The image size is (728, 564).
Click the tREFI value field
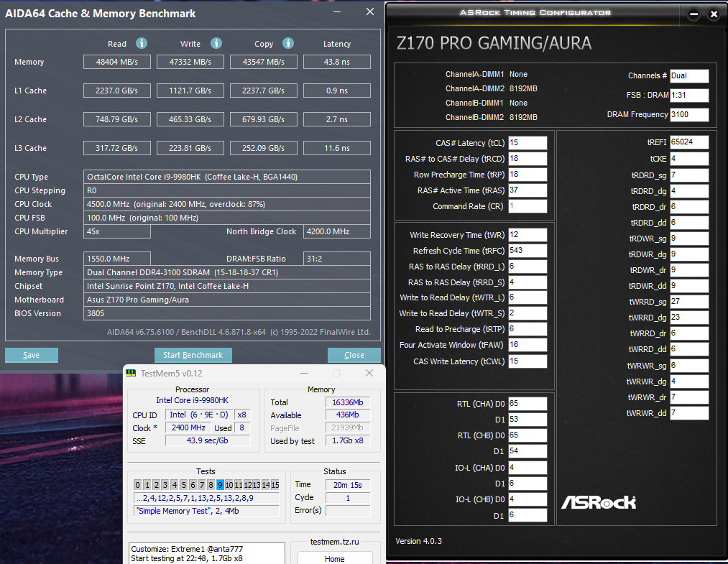tap(689, 142)
